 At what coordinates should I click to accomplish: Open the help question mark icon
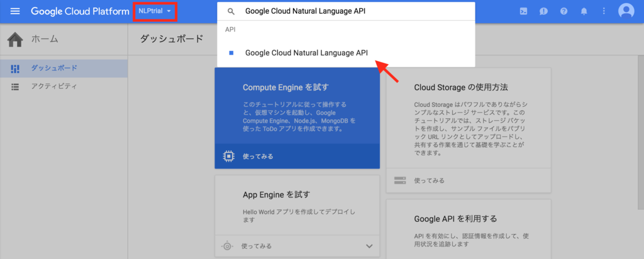pos(564,11)
